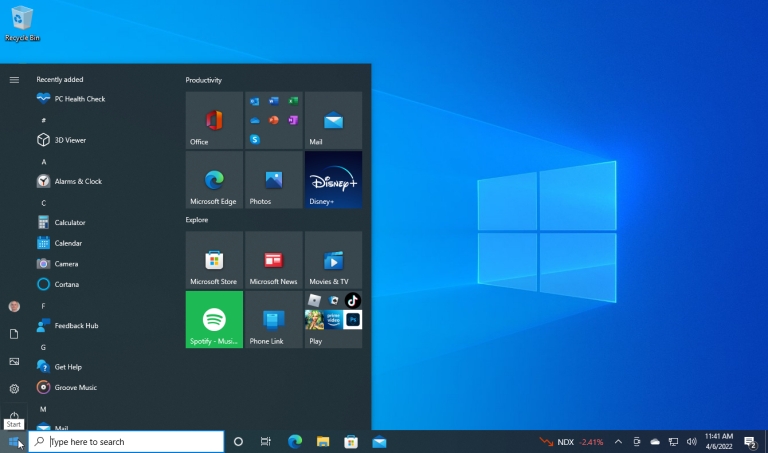
Task: Open File Explorer on the taskbar
Action: pos(323,442)
